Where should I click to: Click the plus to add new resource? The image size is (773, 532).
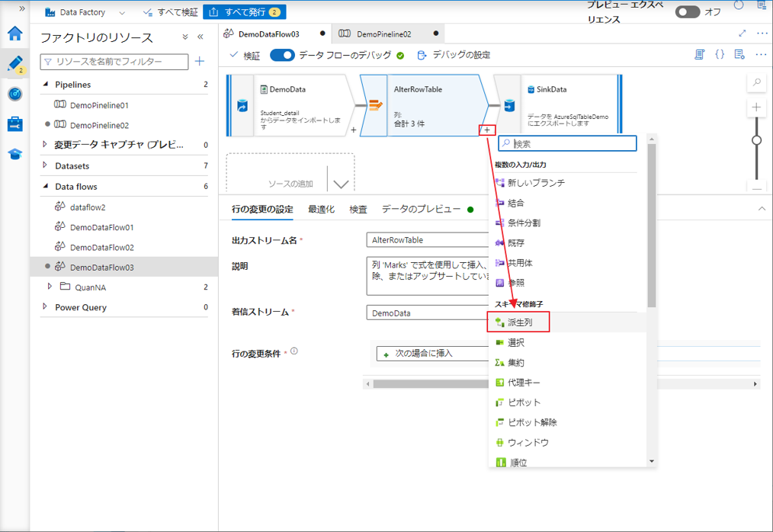point(200,61)
